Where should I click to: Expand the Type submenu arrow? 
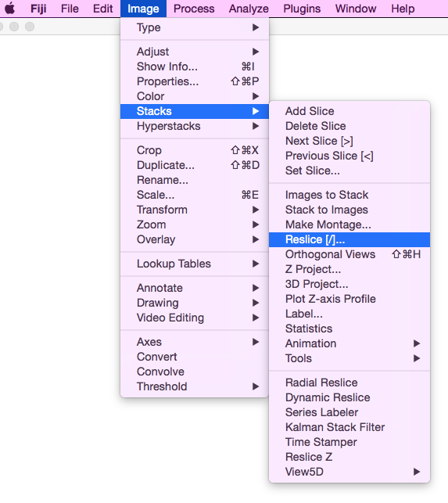(256, 27)
